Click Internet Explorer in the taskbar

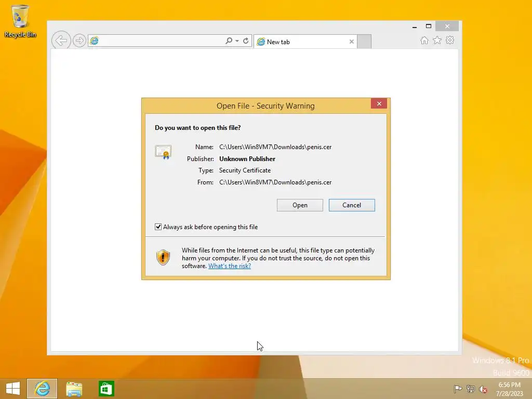click(x=42, y=389)
